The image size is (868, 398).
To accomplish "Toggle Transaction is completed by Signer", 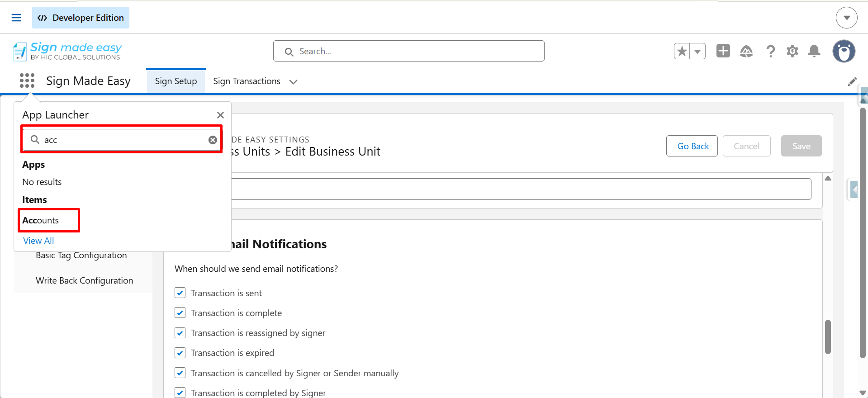I will [180, 393].
